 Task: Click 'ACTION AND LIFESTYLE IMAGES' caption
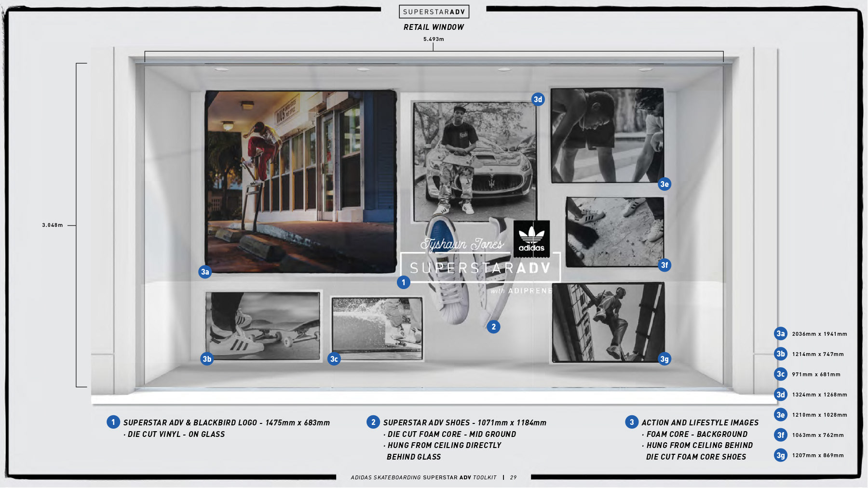click(700, 422)
